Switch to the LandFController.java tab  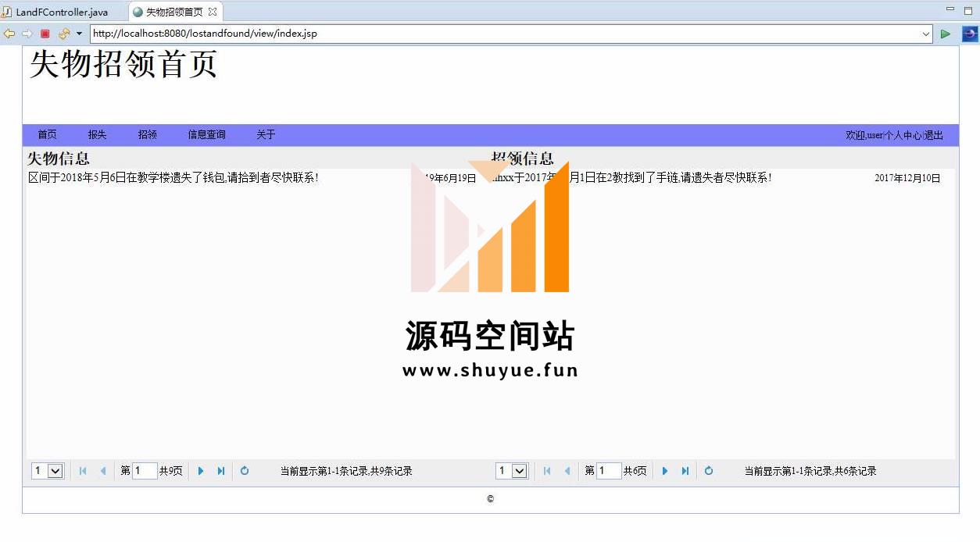pos(55,12)
